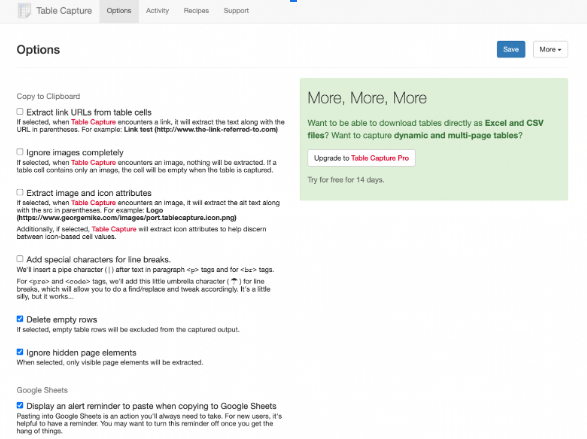Click the 'Delete empty rows' label text
This screenshot has height=439, width=587.
(62, 320)
